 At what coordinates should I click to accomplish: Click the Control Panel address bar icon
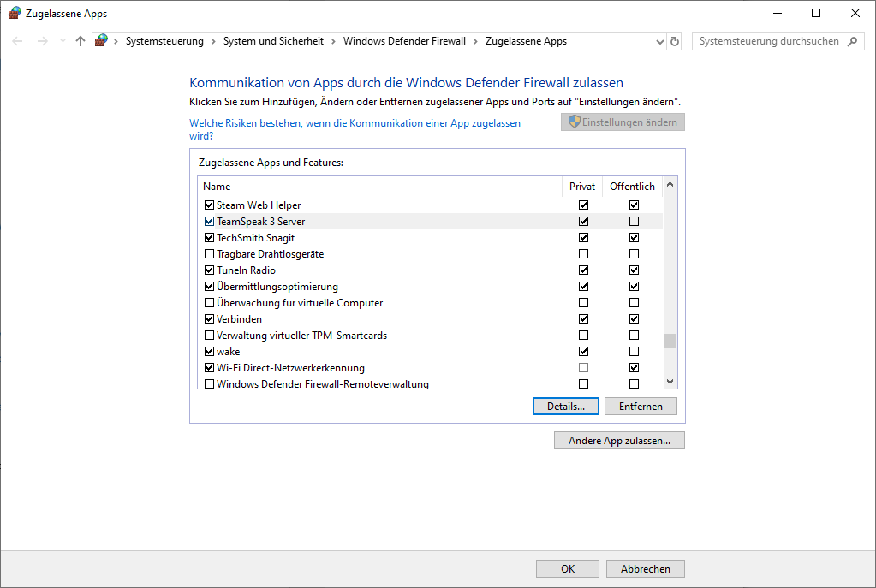(102, 41)
